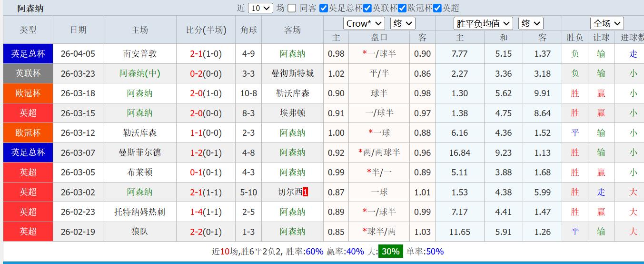
Task: Toggle the 同客 checkbox
Action: point(292,8)
